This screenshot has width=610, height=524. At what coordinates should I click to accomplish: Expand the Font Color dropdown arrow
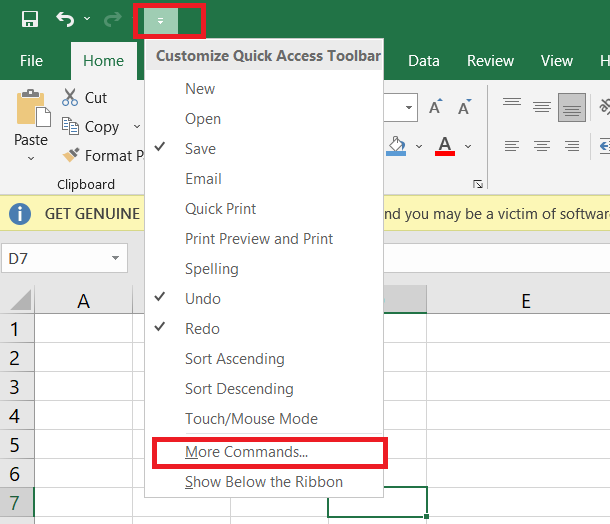[x=468, y=146]
